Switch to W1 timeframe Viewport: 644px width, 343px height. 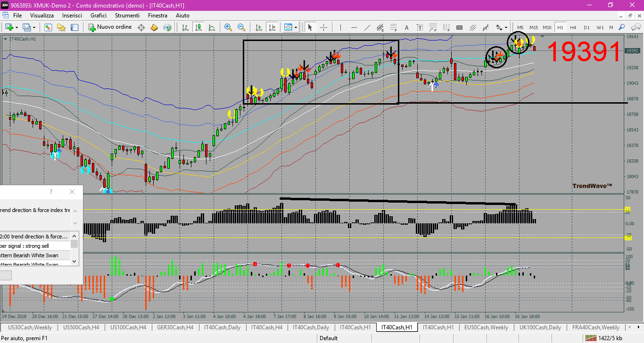pos(600,27)
